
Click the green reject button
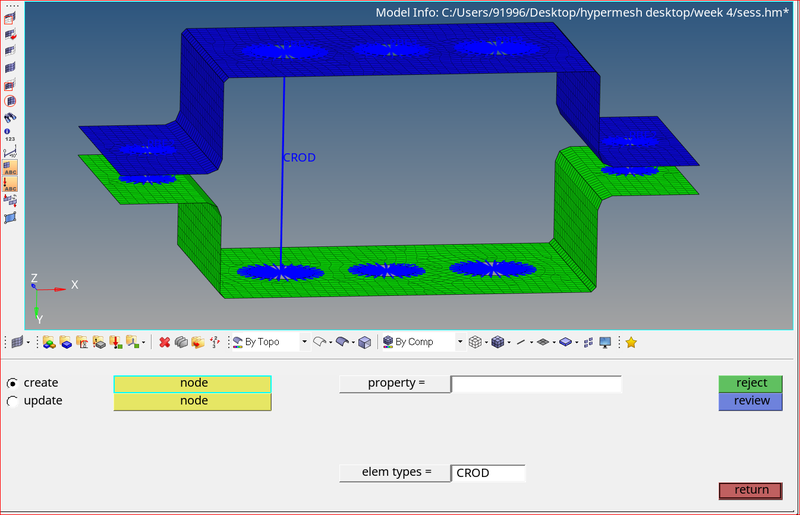coord(751,383)
